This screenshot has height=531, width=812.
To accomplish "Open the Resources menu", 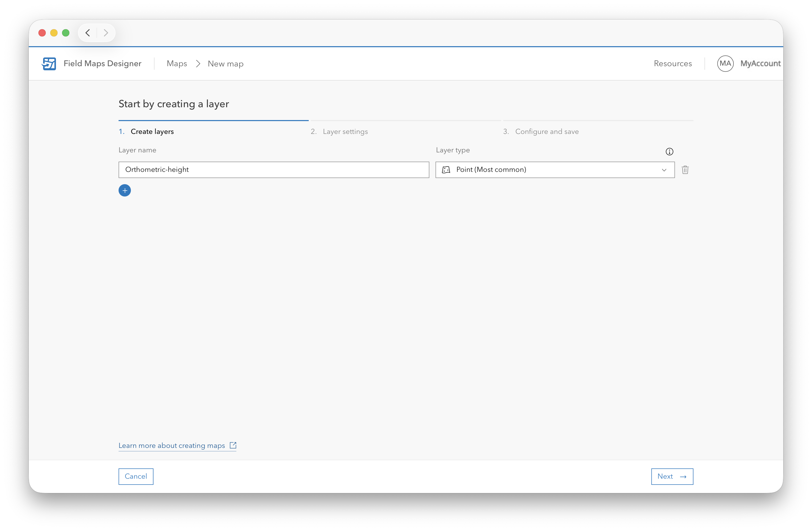I will tap(673, 64).
